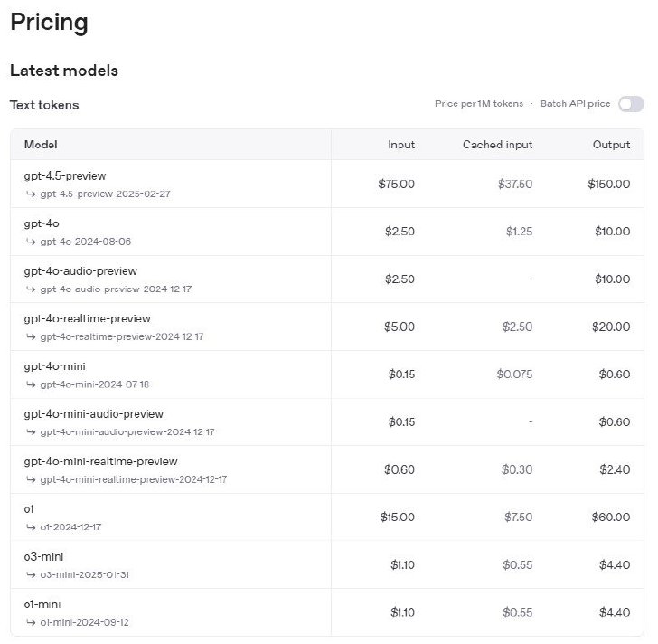The image size is (658, 644).
Task: Click the Model column header
Action: tap(41, 145)
